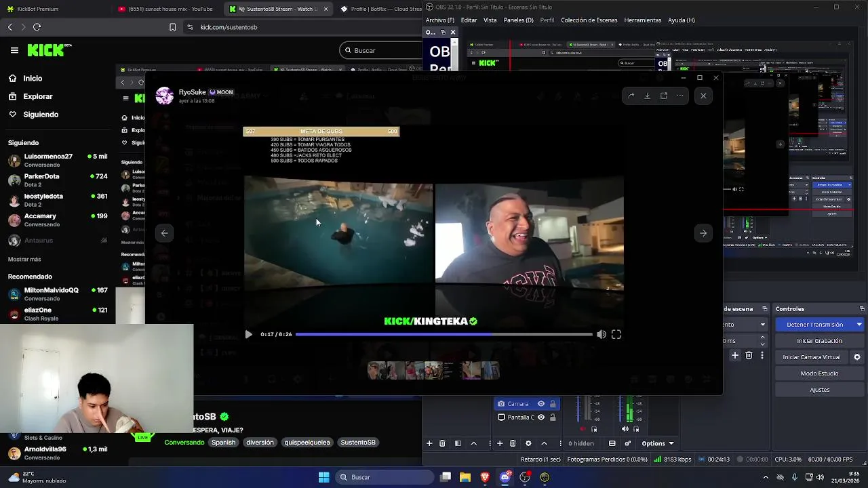
Task: Enter fullscreen in the Discord video viewer
Action: 616,334
